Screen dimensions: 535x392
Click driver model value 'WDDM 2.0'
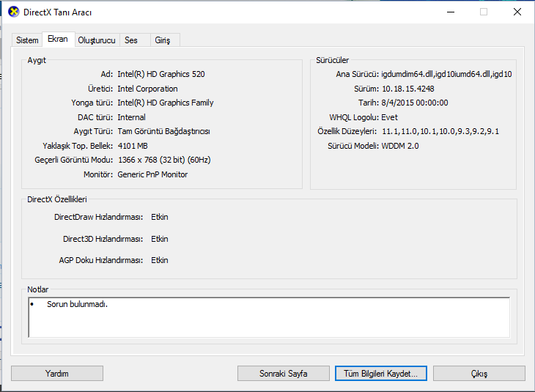400,146
